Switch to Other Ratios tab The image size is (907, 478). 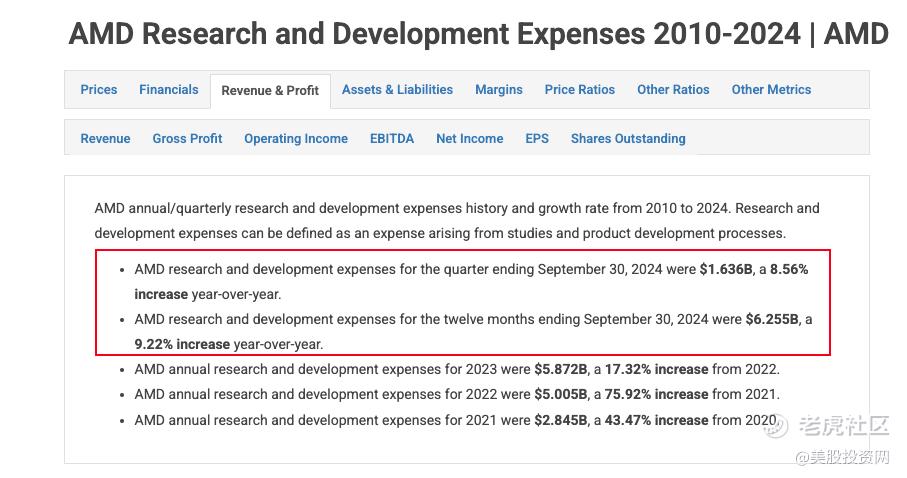click(673, 90)
